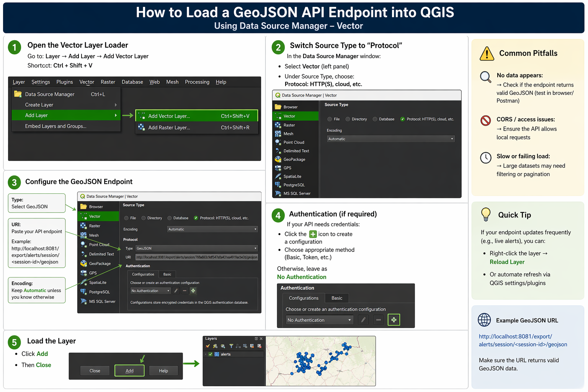Screen dimensions: 588x392
Task: Expand the Create Layer submenu arrow
Action: click(x=116, y=105)
